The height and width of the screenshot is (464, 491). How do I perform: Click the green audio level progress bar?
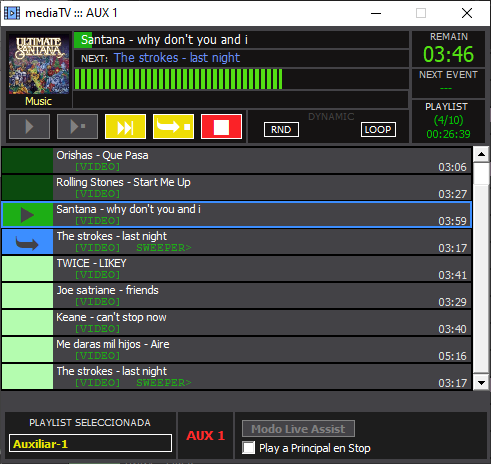coord(178,79)
